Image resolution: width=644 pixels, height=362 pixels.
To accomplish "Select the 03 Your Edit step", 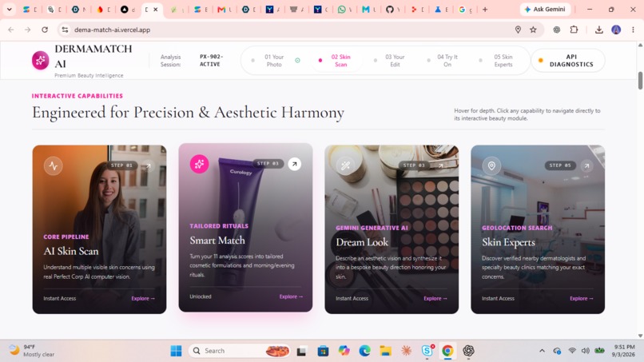I will coord(390,61).
